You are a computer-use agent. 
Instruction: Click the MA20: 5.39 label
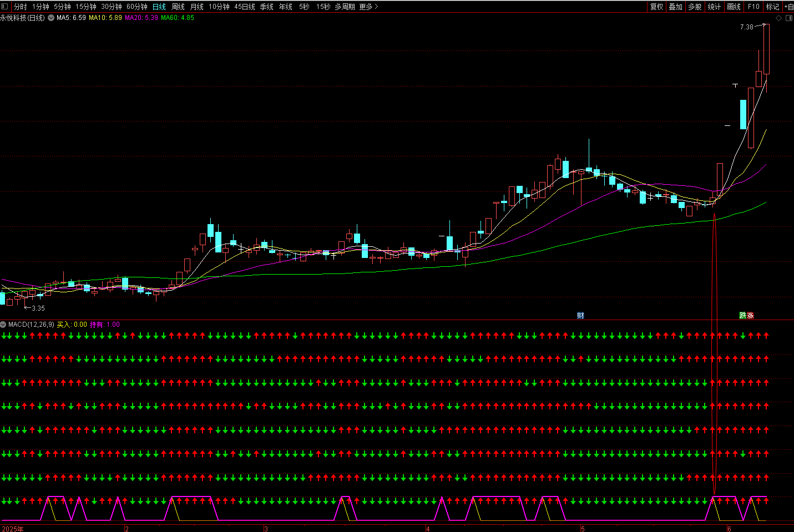[x=141, y=18]
